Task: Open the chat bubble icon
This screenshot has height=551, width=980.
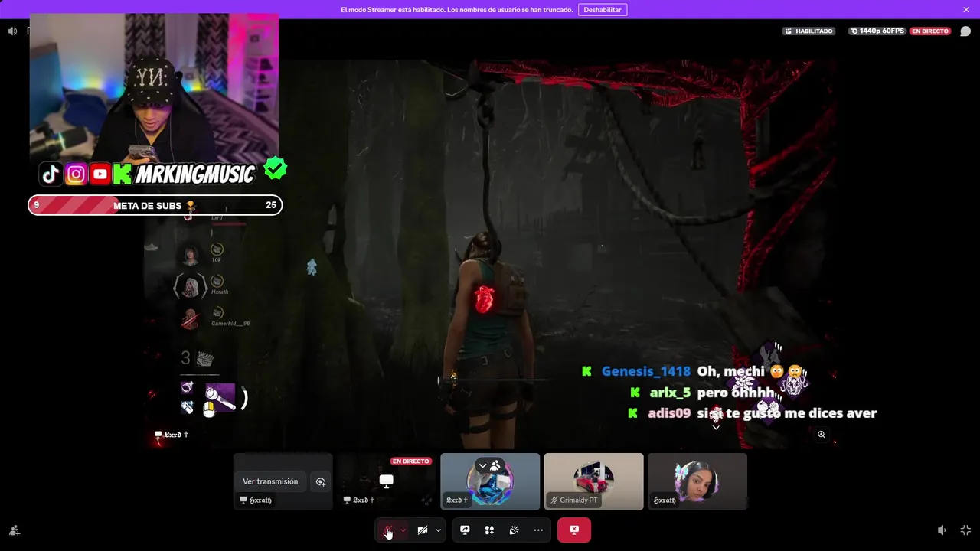Action: click(965, 31)
